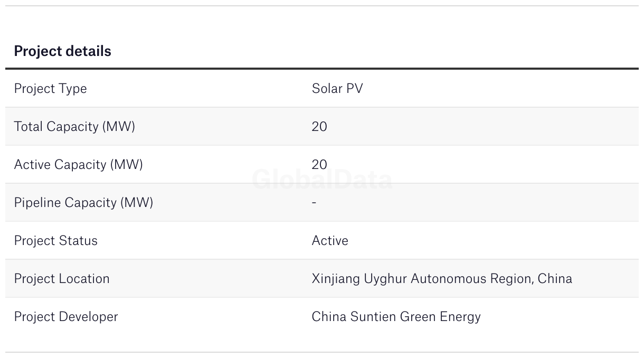Select the Project Location label
The image size is (644, 358).
click(62, 278)
